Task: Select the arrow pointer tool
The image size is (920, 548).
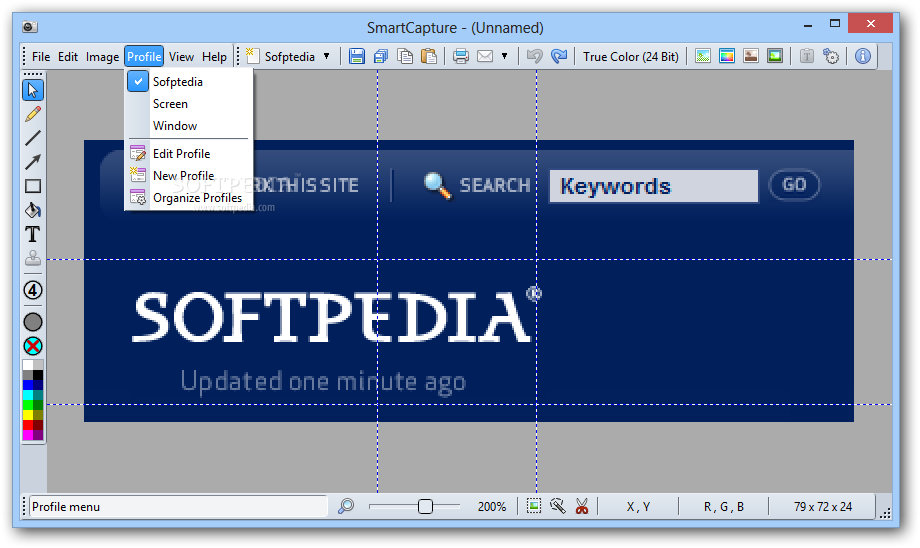Action: (33, 90)
